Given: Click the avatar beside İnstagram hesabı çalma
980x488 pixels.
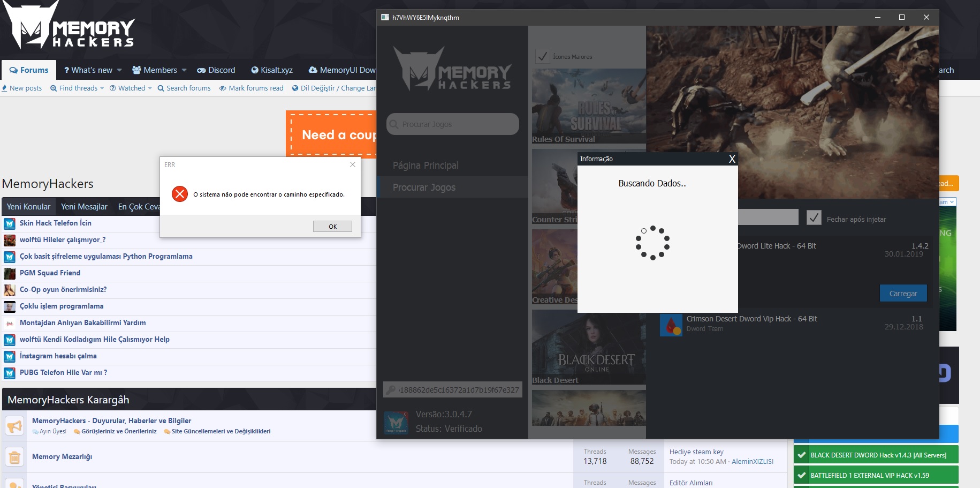Looking at the screenshot, I should 10,357.
